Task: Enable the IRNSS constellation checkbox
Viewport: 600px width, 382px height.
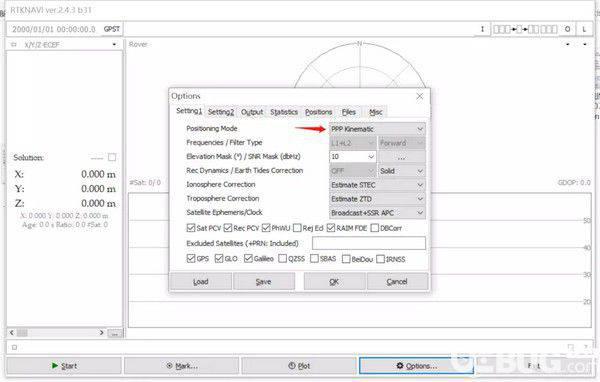Action: pyautogui.click(x=380, y=259)
